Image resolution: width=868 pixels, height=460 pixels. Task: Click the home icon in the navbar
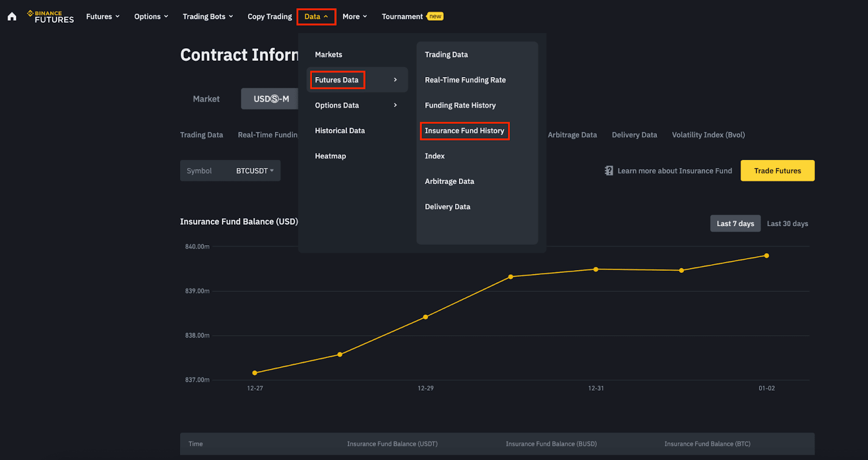12,16
